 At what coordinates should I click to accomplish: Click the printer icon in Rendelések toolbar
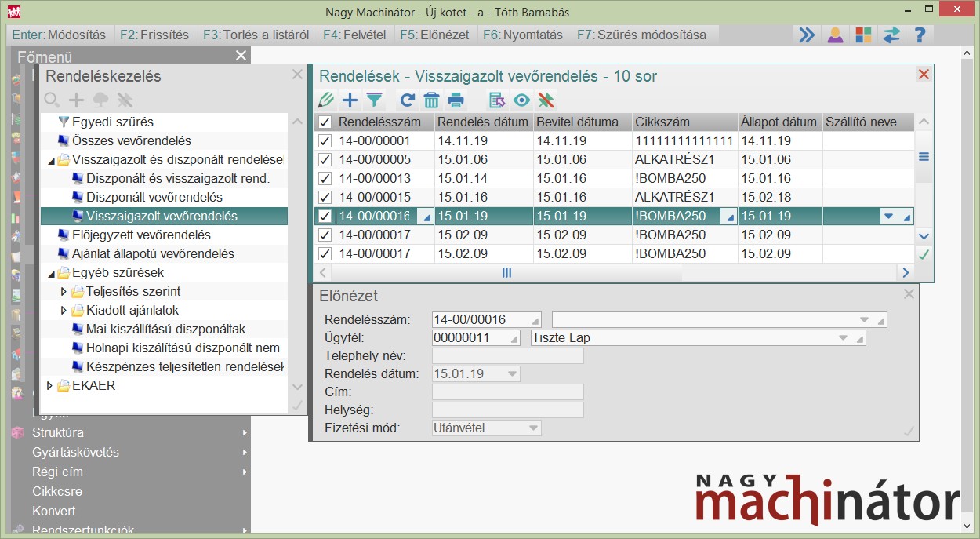(456, 100)
